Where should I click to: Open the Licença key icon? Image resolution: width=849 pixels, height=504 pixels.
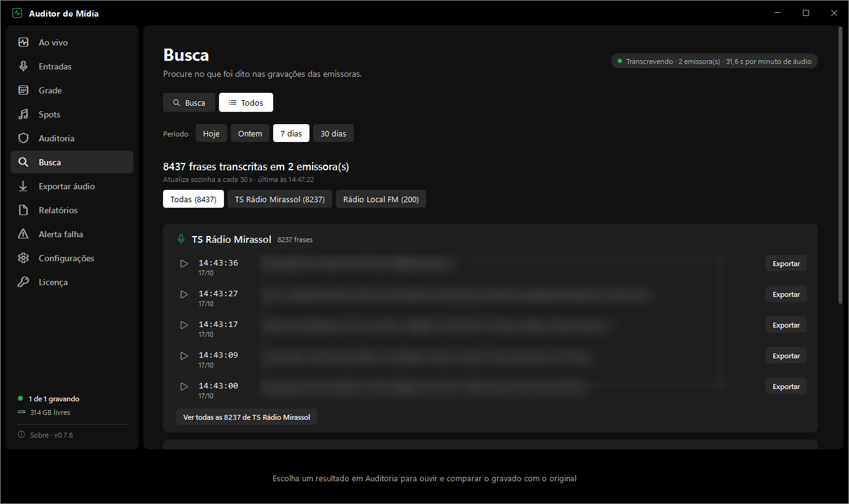coord(23,282)
